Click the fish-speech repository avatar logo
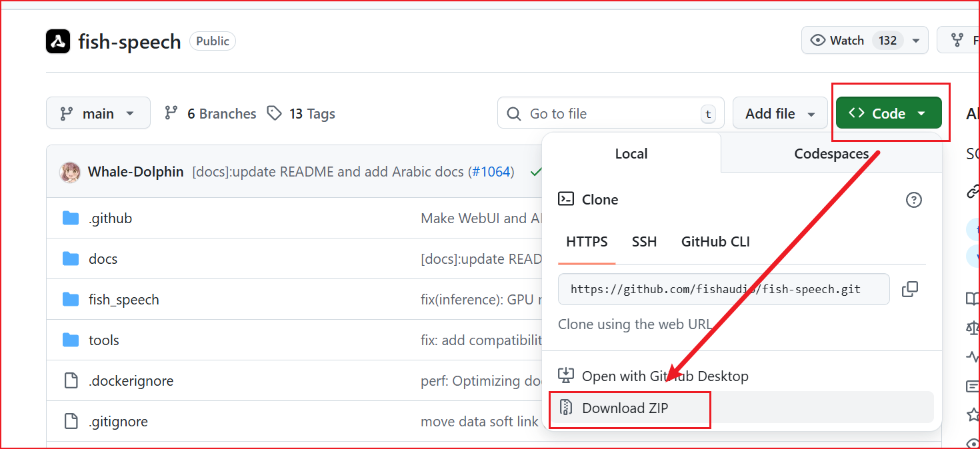Image resolution: width=980 pixels, height=449 pixels. coord(58,41)
